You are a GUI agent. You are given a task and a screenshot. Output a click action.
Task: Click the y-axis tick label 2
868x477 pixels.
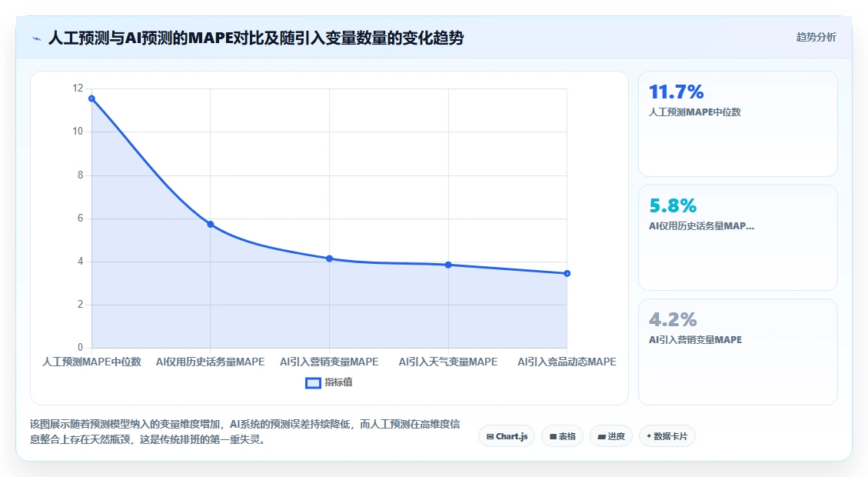(80, 304)
